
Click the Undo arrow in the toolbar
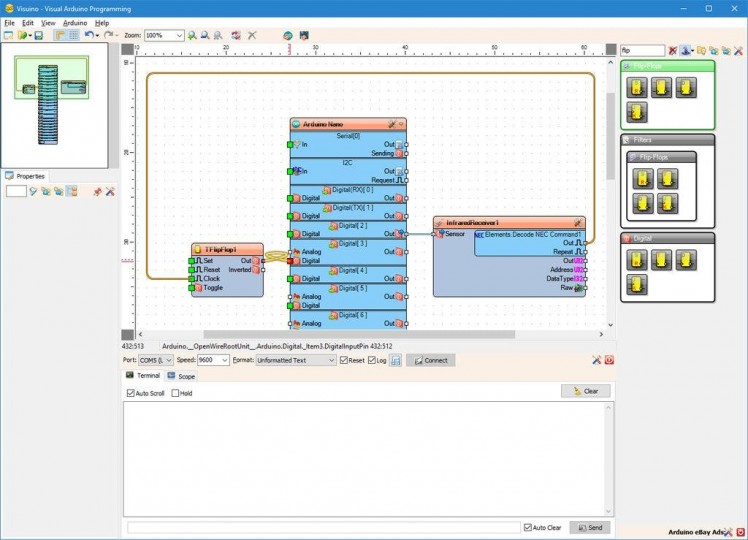coord(88,35)
